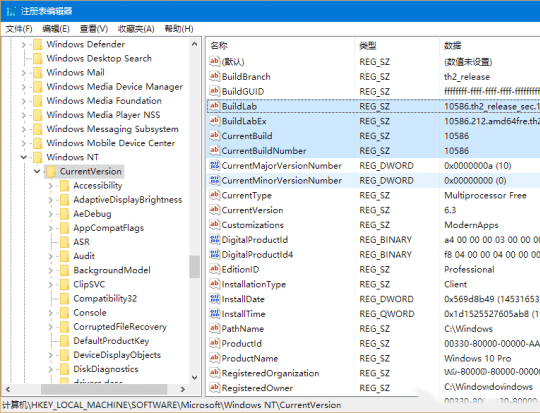The image size is (540, 413).
Task: Expand the AppCompatFlags key
Action: [x=50, y=228]
